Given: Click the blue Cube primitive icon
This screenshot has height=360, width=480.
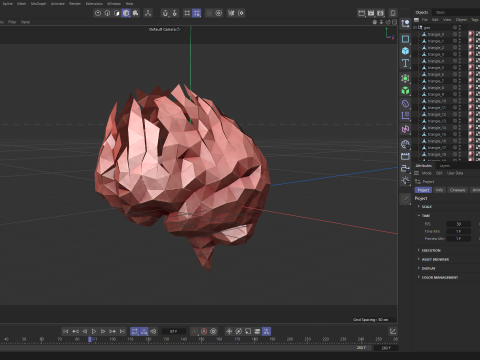Looking at the screenshot, I should coord(405,51).
